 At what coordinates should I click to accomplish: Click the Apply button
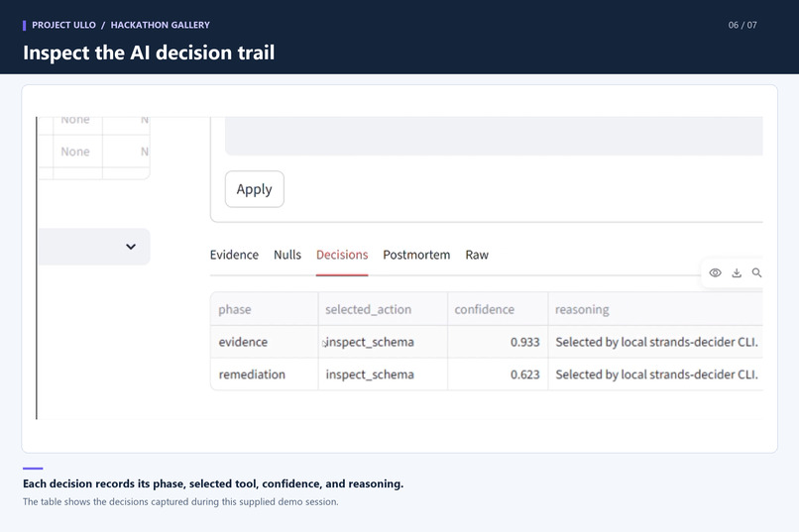pos(255,189)
